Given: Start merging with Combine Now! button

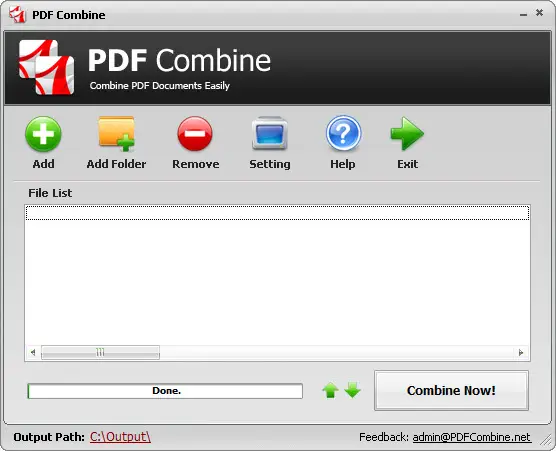Looking at the screenshot, I should [x=451, y=390].
